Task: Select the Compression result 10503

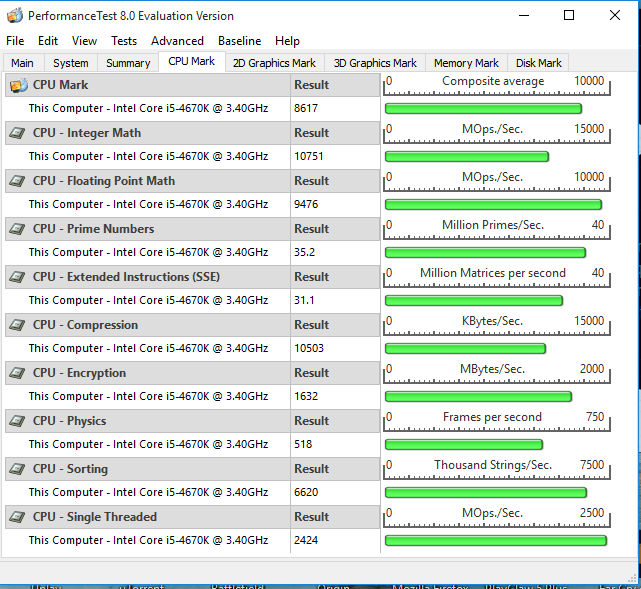Action: click(309, 348)
